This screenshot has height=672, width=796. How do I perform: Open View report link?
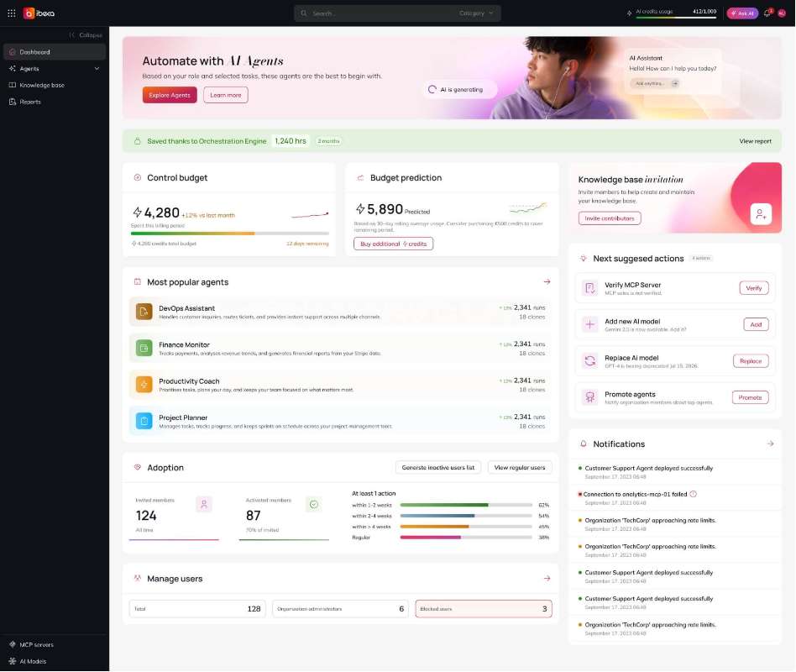coord(755,141)
